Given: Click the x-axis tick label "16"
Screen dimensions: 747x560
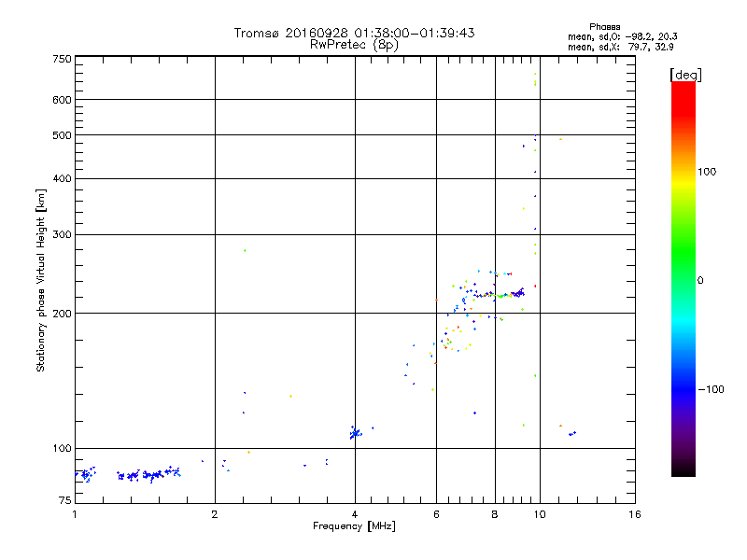Looking at the screenshot, I should click(635, 514).
